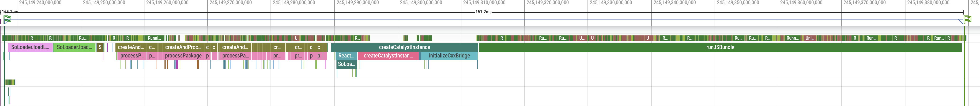Screen dimensions: 980x106
Task: Click the createAndProc... olive slice
Action: pos(183,48)
